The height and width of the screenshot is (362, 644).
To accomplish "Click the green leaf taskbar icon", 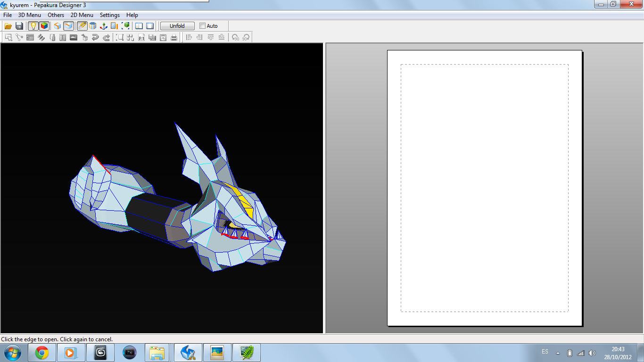I will (246, 353).
